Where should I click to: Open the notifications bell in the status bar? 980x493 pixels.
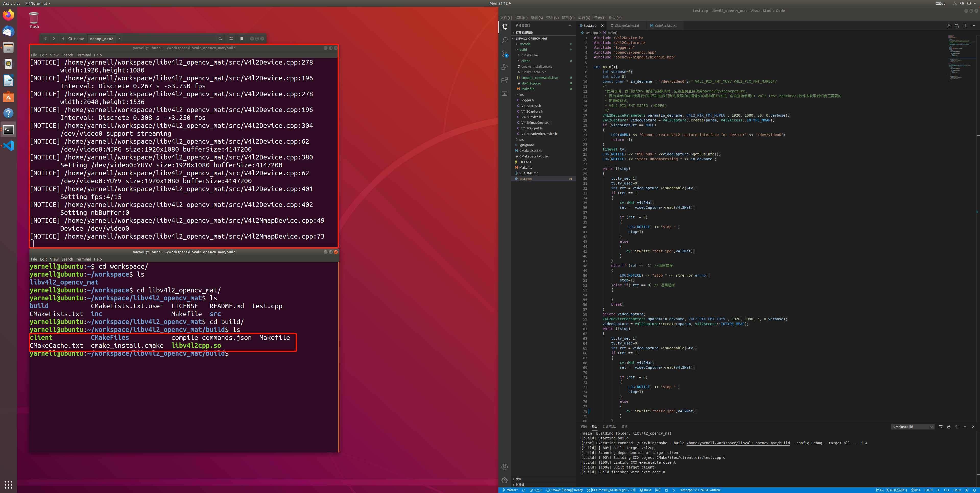pos(974,490)
